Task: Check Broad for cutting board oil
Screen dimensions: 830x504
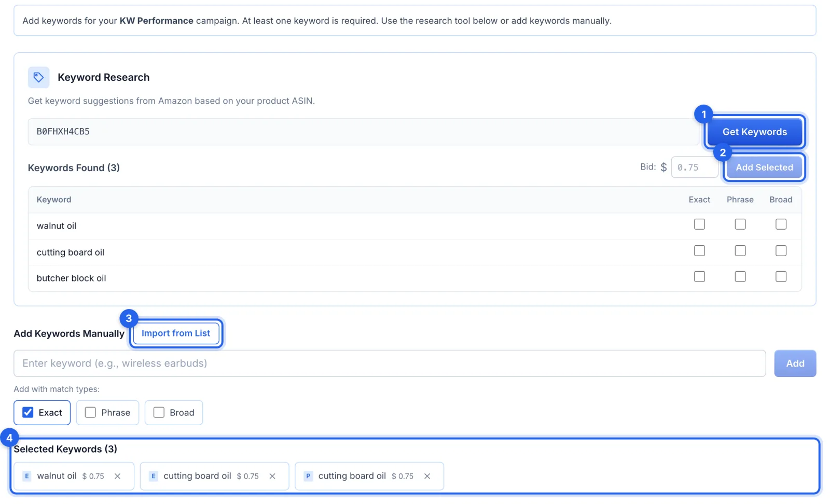Action: click(781, 251)
